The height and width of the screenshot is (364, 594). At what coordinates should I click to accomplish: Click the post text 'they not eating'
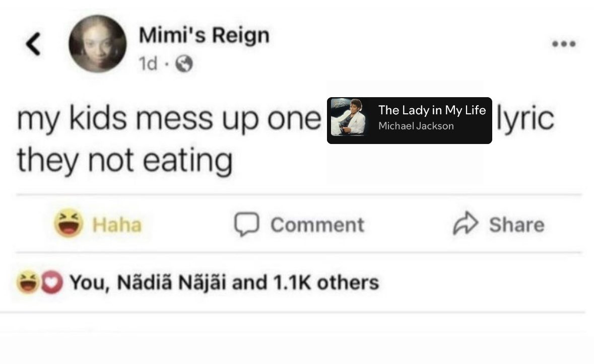[124, 161]
